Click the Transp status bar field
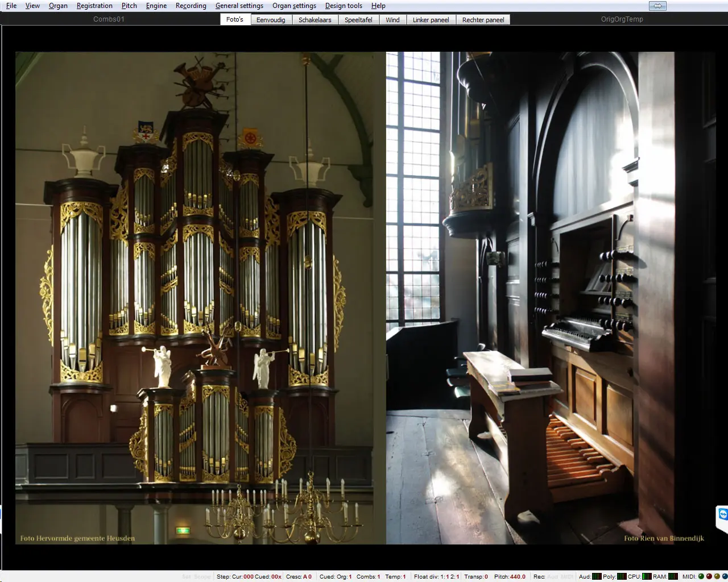Image resolution: width=728 pixels, height=582 pixels. (476, 576)
